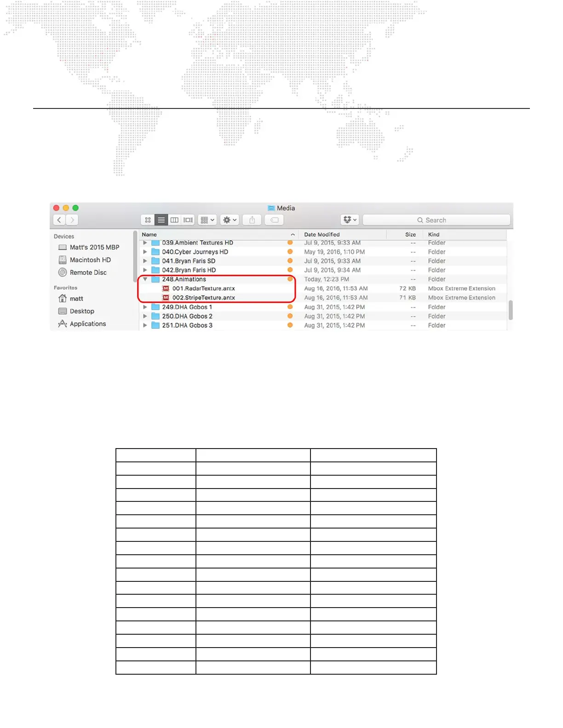Switch to list view
This screenshot has height=728, width=563.
click(x=161, y=220)
